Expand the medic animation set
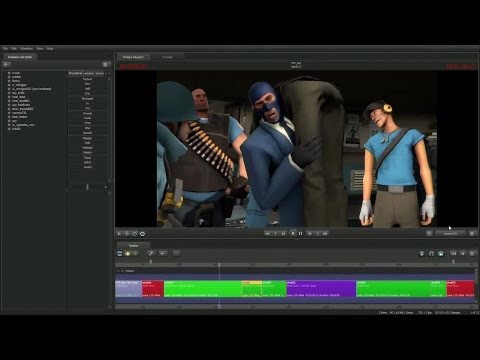Viewport: 480px width, 360px height. (x=9, y=129)
